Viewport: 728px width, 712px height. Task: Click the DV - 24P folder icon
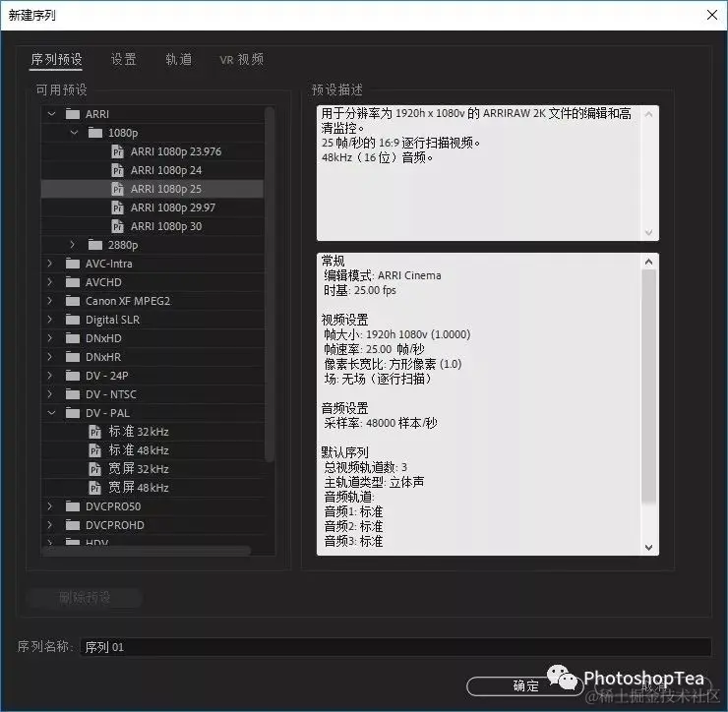click(x=73, y=376)
